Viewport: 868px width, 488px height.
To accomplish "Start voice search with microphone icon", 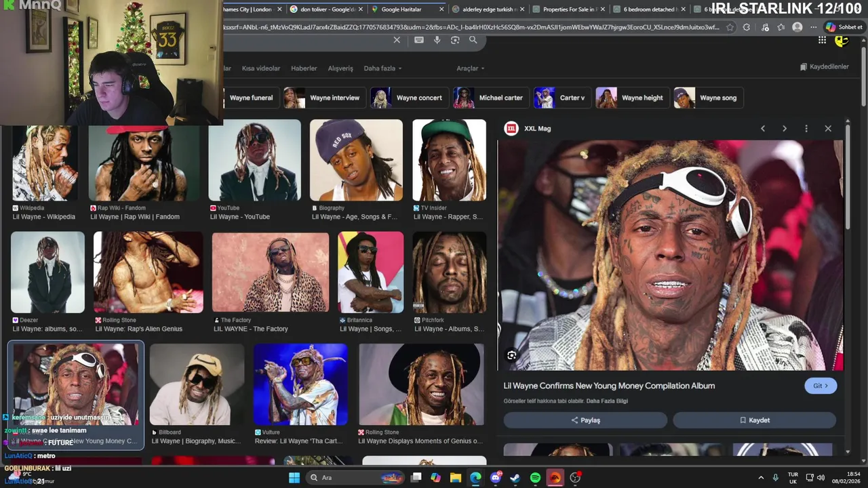I will coord(437,40).
